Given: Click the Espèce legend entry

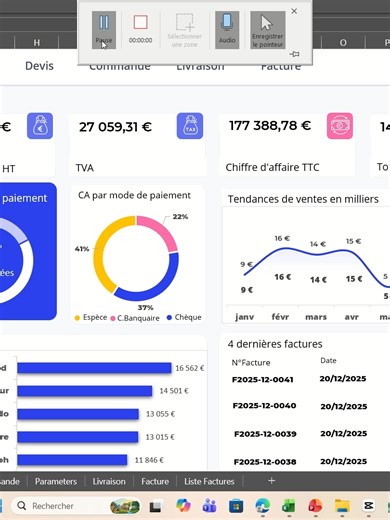Looking at the screenshot, I should click(91, 318).
